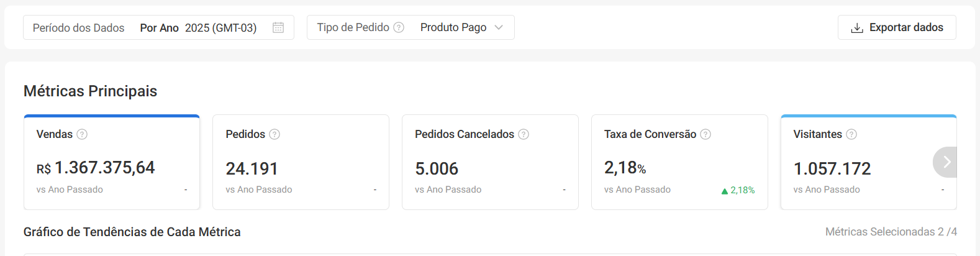Toggle the Pedidos metric card selection

[x=301, y=163]
